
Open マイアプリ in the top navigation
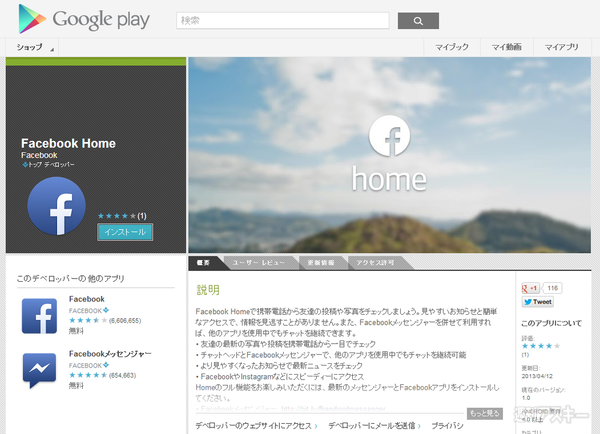click(561, 47)
